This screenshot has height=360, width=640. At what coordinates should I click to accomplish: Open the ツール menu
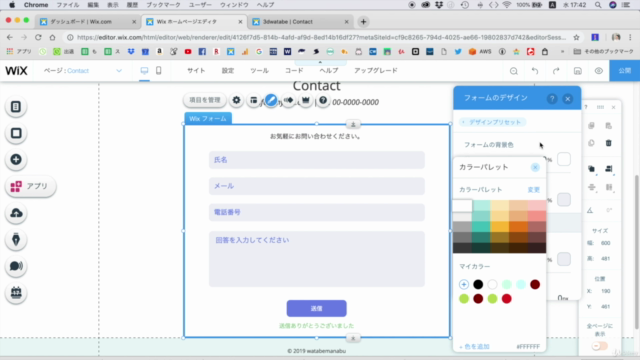click(259, 71)
